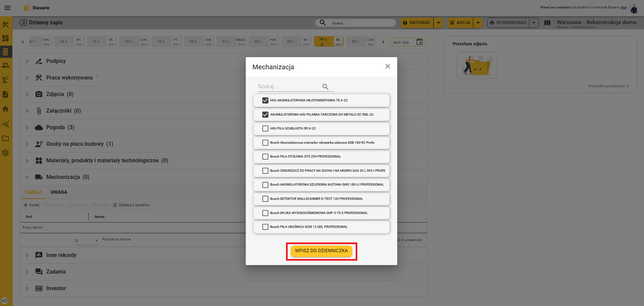Expand Materiały, produkty section

coord(27,161)
